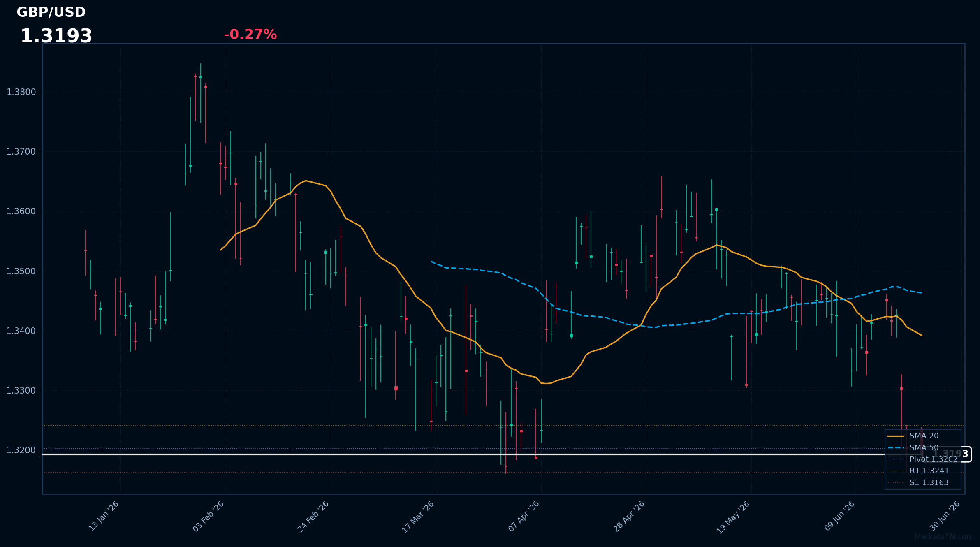The width and height of the screenshot is (980, 547).
Task: Click the 1.3500 y-axis label
Action: pos(21,271)
